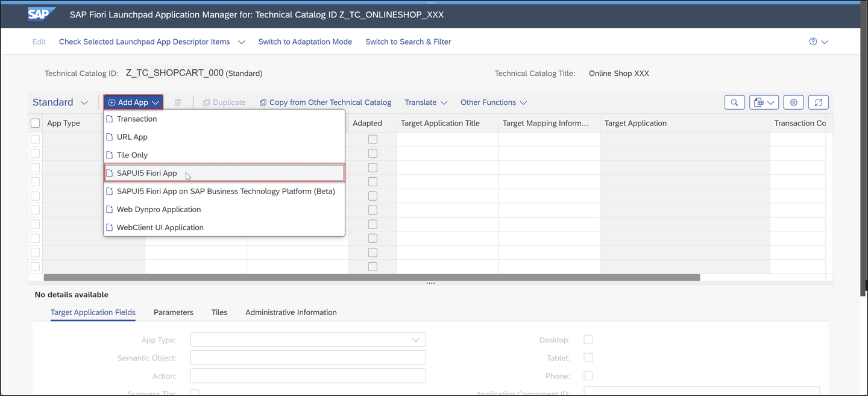Expand the Standard view variant chevron
Viewport: 868px width, 396px height.
[x=84, y=103]
